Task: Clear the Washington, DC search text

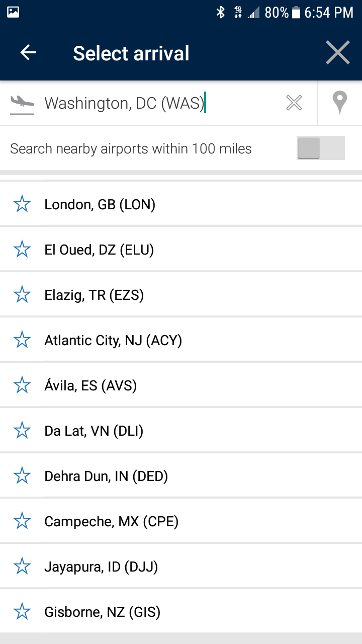Action: (x=294, y=103)
